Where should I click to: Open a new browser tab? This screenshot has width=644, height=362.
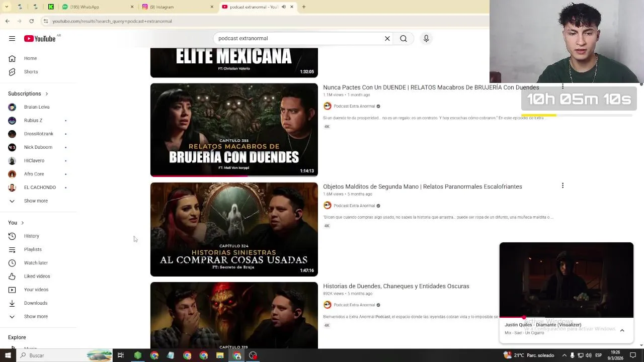click(303, 7)
